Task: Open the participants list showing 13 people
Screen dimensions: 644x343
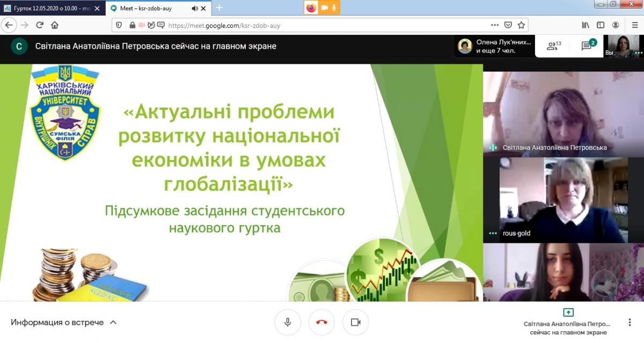Action: tap(553, 46)
